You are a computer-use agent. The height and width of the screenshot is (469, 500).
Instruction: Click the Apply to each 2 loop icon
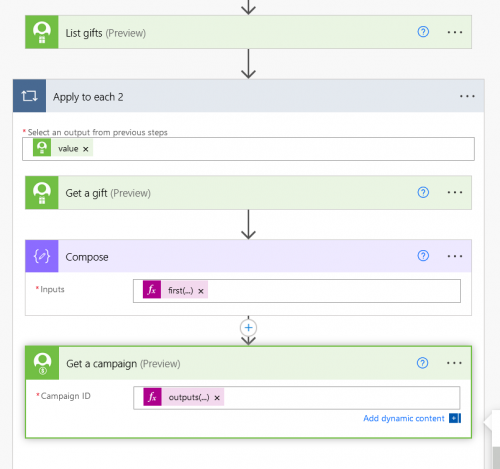[x=29, y=96]
